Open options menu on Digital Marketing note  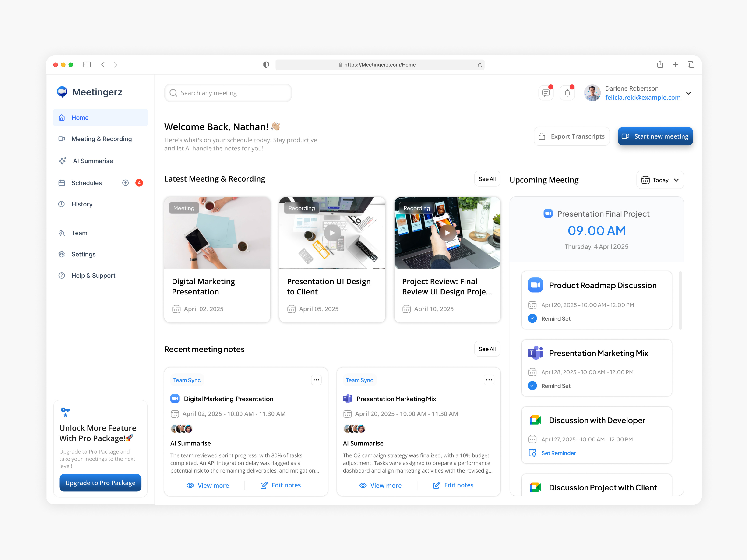click(x=316, y=380)
